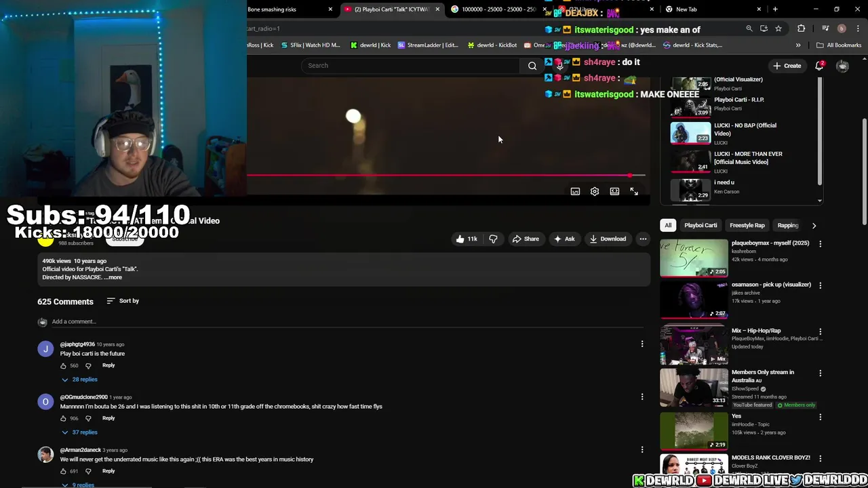Screen dimensions: 868x488
Task: Open a new browser tab
Action: 775,9
